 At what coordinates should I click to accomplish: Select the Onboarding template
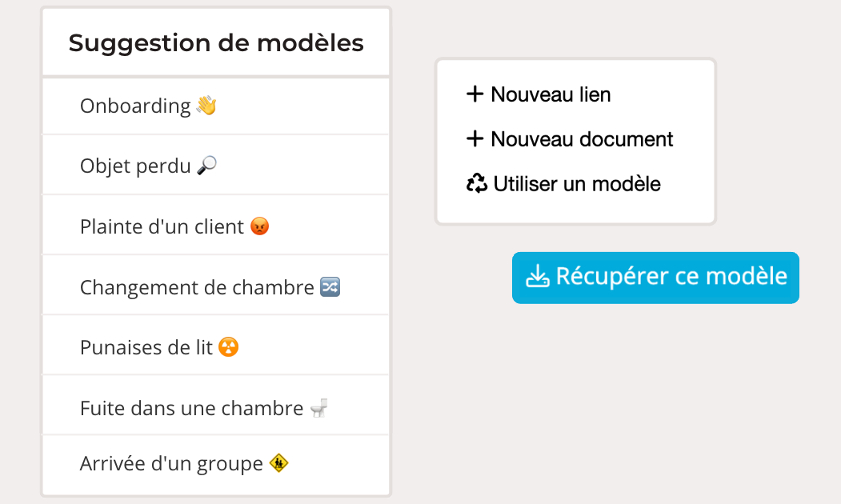click(x=136, y=106)
